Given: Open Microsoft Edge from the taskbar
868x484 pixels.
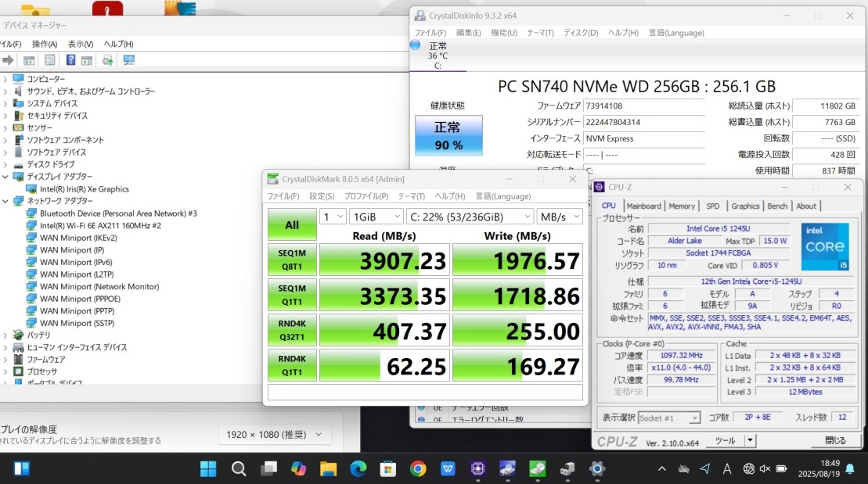Looking at the screenshot, I should 358,469.
